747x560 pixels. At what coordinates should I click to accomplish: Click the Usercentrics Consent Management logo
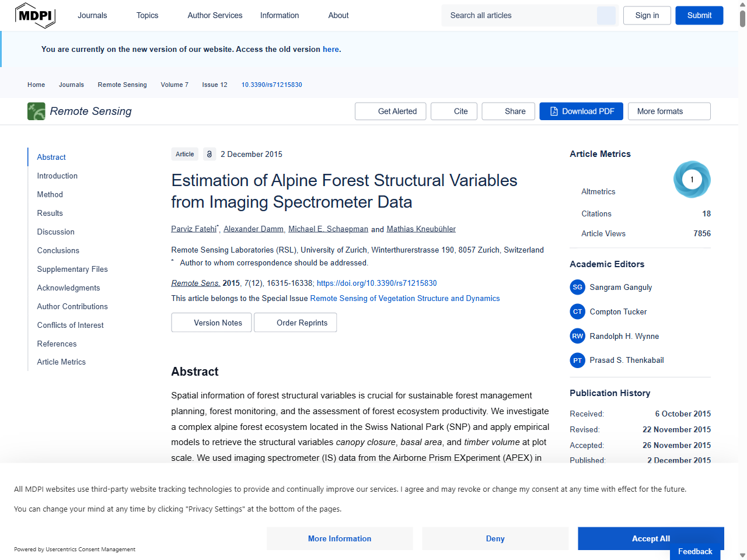(x=74, y=549)
